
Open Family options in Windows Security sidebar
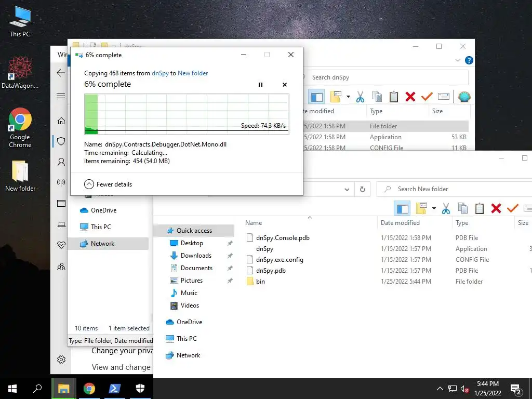61,267
